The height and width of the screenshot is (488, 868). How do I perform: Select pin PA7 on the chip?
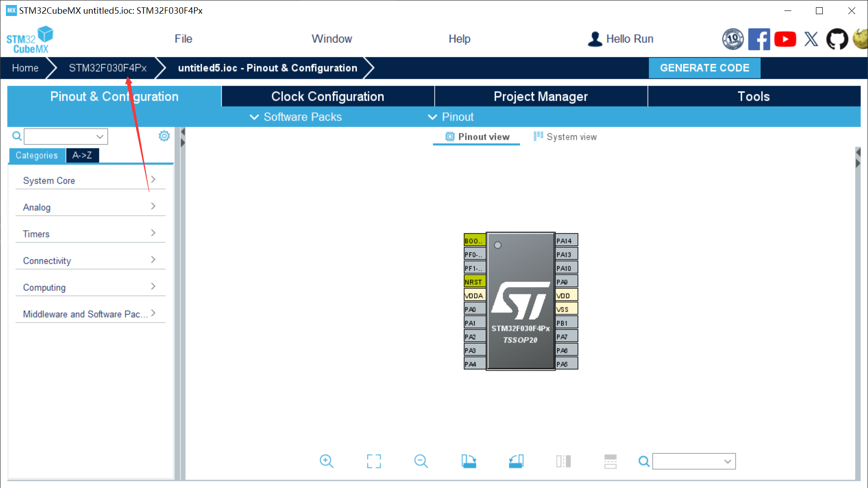click(566, 336)
